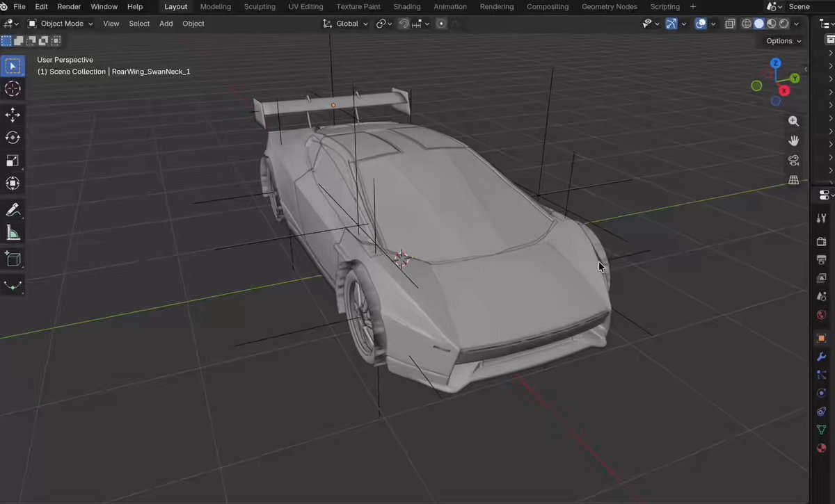This screenshot has width=835, height=504.
Task: Toggle camera view with camera icon
Action: point(793,161)
